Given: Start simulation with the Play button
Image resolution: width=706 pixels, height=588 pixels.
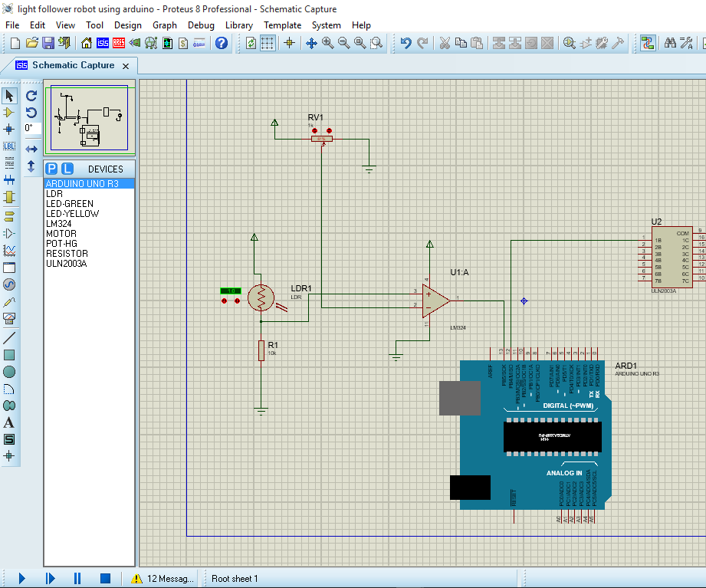Looking at the screenshot, I should (x=21, y=578).
